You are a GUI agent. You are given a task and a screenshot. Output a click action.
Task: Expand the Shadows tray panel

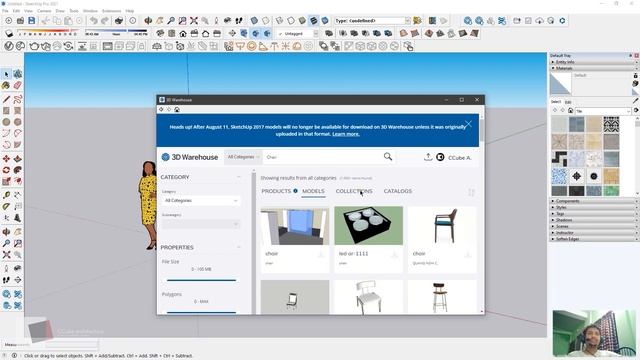[x=593, y=220]
